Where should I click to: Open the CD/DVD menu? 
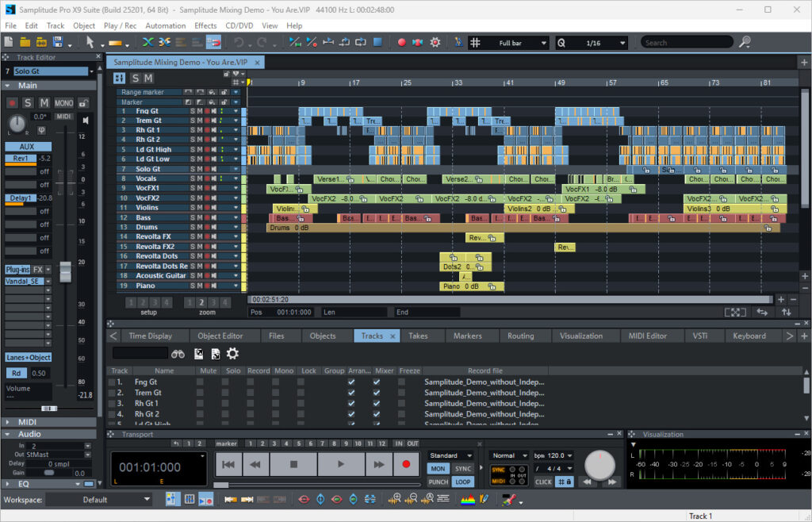coord(239,26)
